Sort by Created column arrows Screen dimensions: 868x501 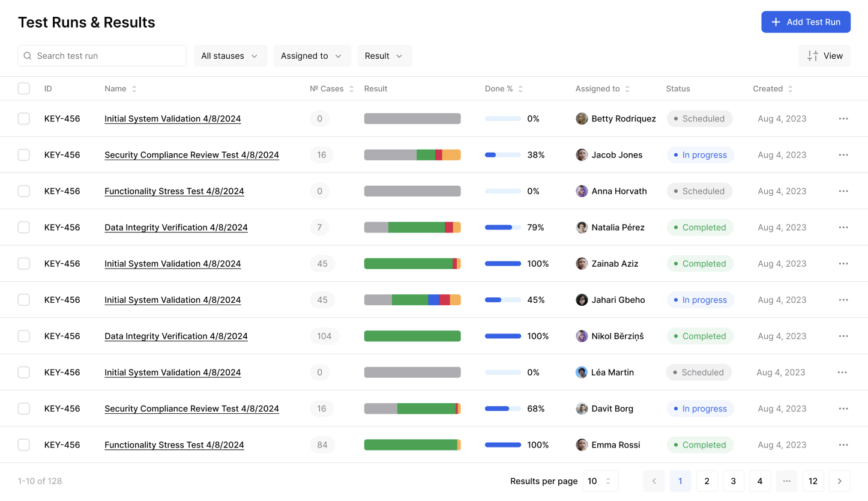(790, 89)
